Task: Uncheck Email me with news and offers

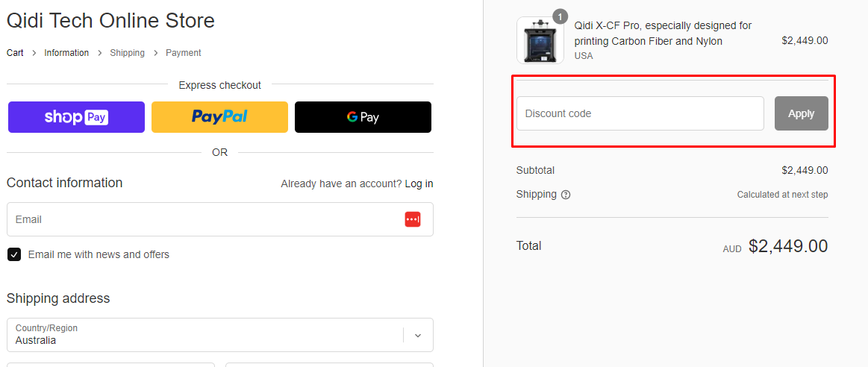Action: pyautogui.click(x=14, y=254)
